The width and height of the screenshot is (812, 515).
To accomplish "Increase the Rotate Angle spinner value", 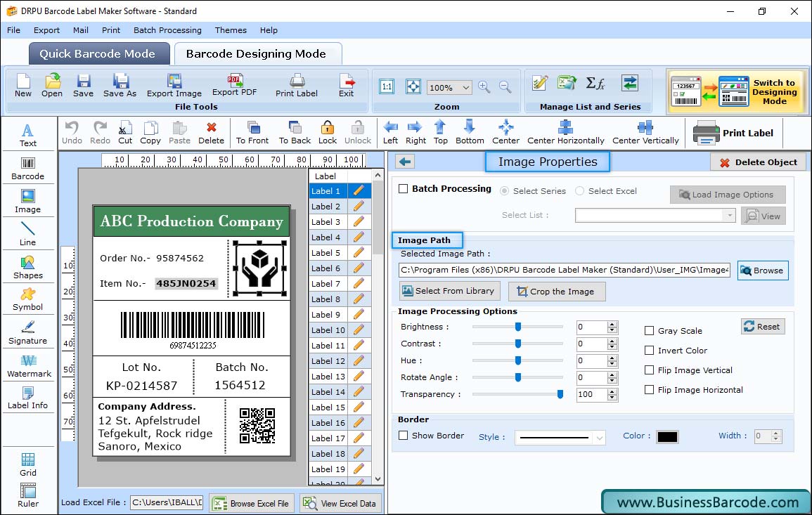I will click(612, 374).
